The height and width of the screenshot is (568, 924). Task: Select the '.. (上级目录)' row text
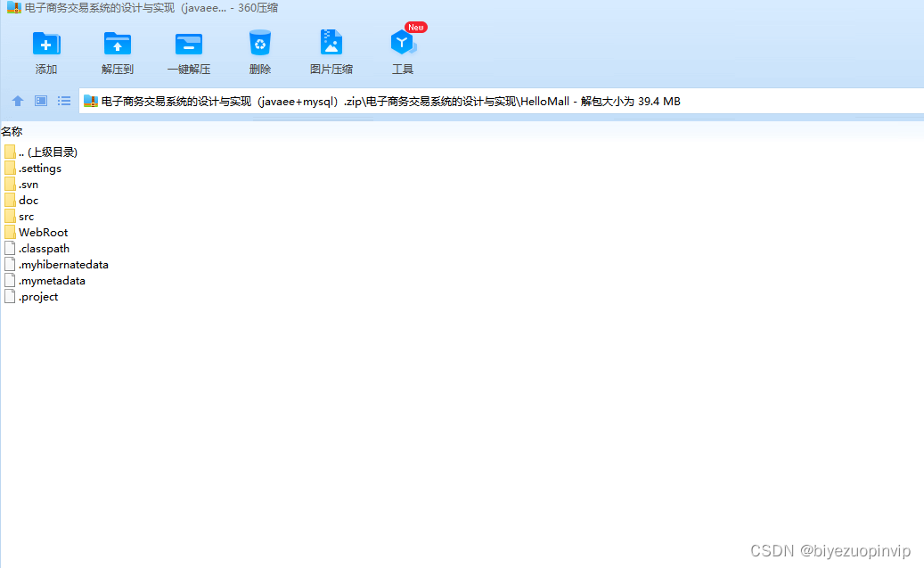click(48, 152)
